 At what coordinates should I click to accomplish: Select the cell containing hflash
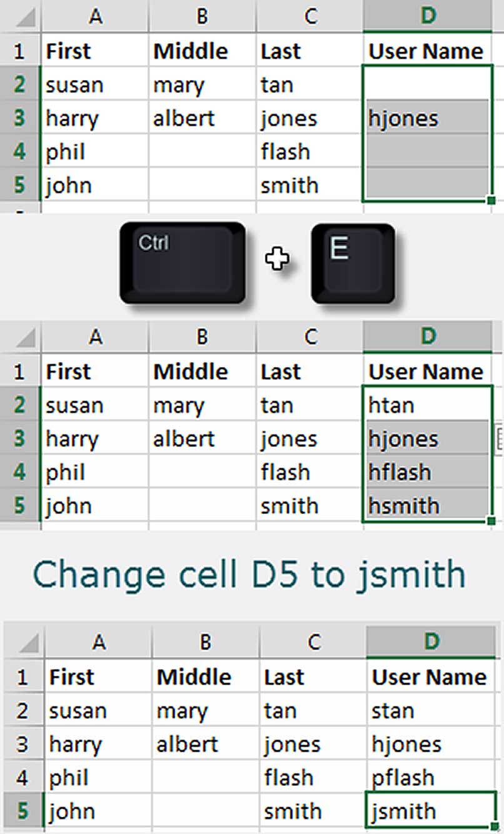pos(426,472)
